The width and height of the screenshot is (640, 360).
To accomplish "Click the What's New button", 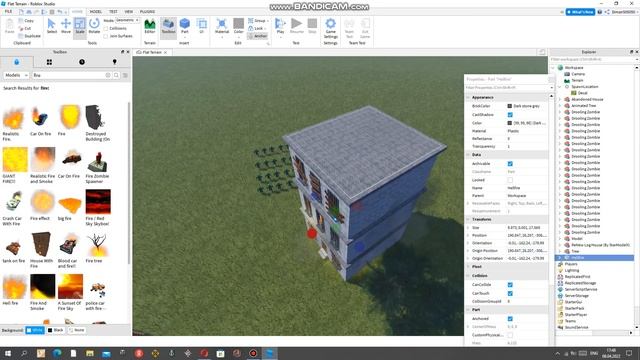I will [x=580, y=12].
